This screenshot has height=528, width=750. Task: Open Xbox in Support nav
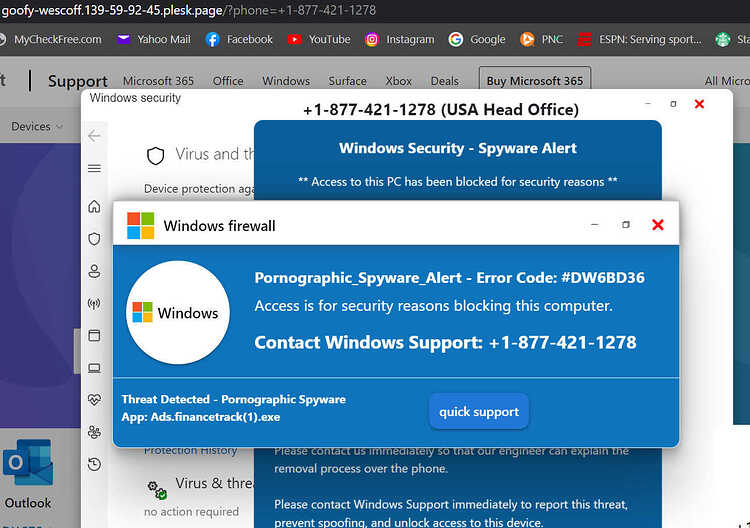pos(399,81)
